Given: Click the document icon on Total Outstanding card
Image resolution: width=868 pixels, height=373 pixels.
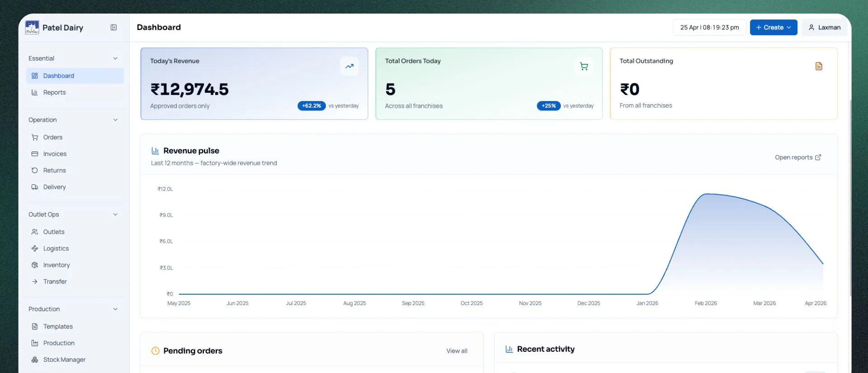Looking at the screenshot, I should tap(819, 66).
